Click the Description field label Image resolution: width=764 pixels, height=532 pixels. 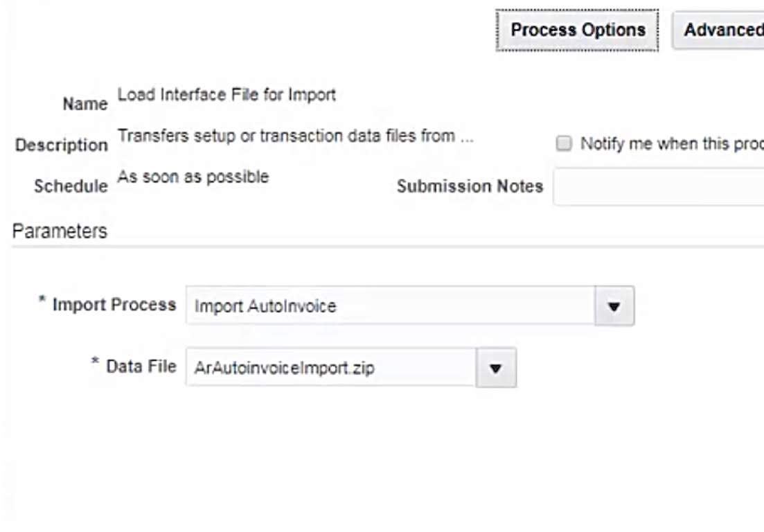pyautogui.click(x=62, y=145)
